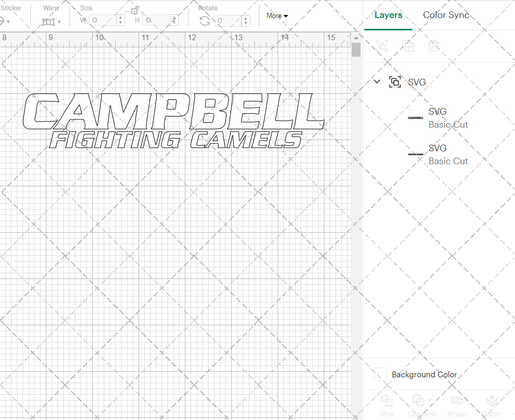Select the Layers tab
515x420 pixels.
click(388, 15)
